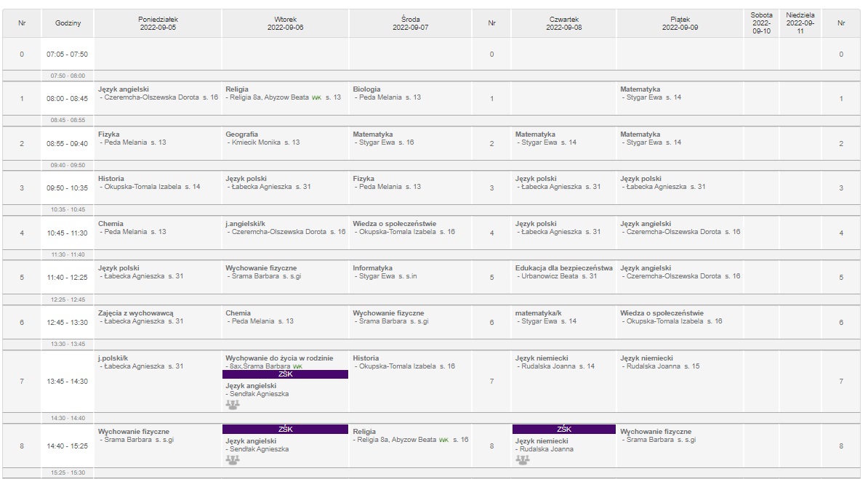The width and height of the screenshot is (868, 479).
Task: Select the purple ZŚK bar on Thursday
Action: (x=564, y=429)
